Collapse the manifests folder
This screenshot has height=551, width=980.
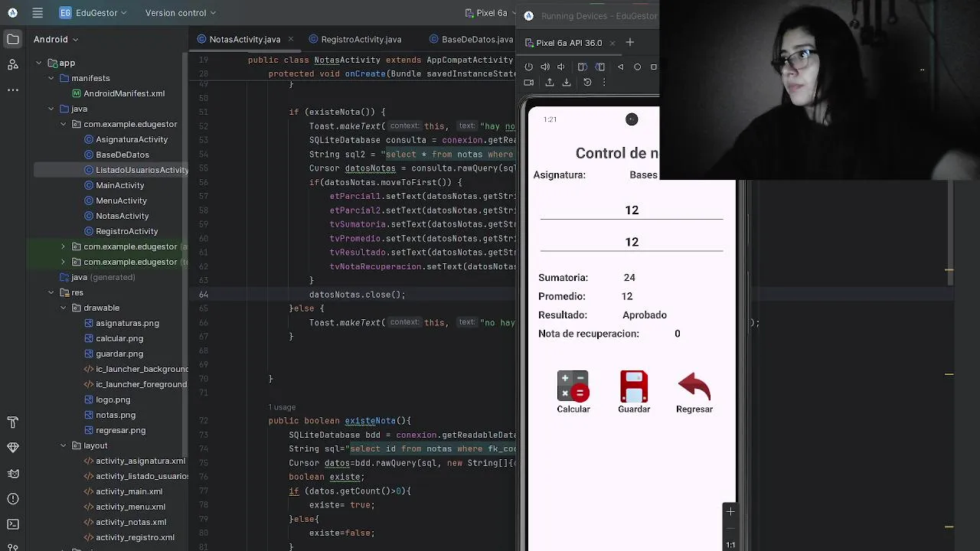point(51,78)
